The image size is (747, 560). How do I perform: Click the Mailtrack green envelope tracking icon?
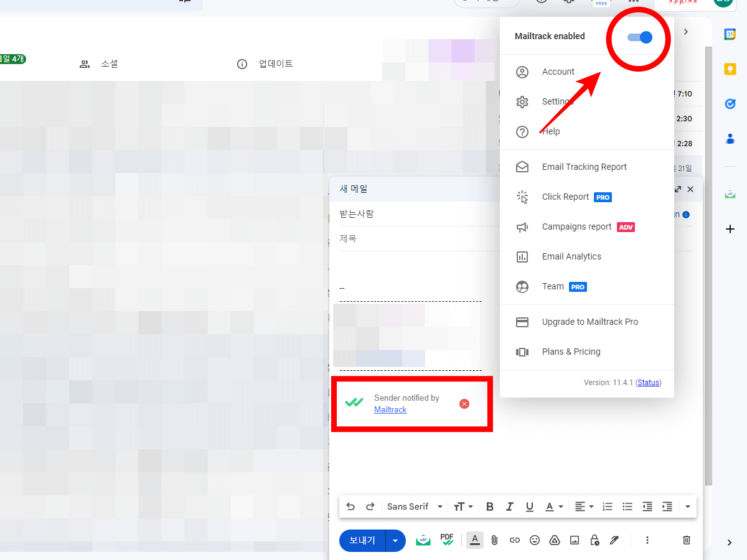click(423, 540)
